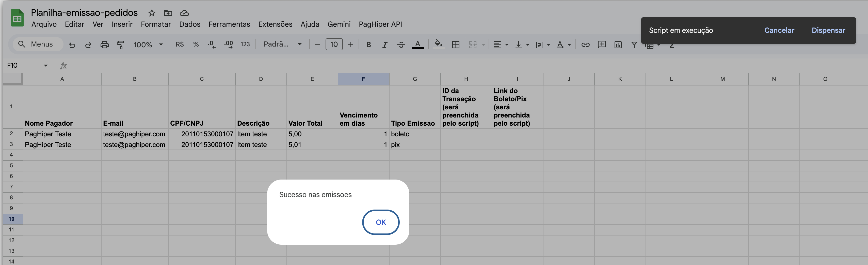Click the insert link icon

[585, 45]
